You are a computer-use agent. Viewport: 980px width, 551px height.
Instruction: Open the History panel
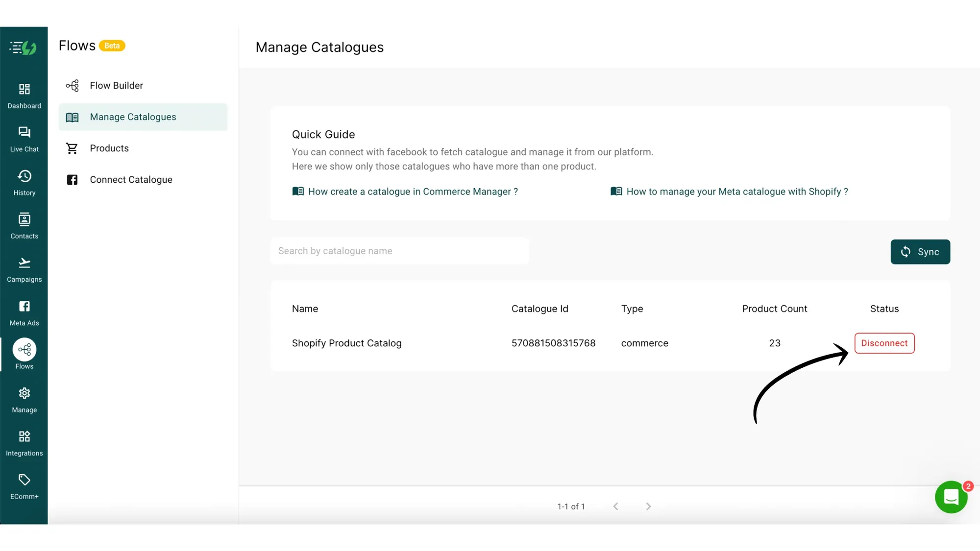pyautogui.click(x=24, y=182)
